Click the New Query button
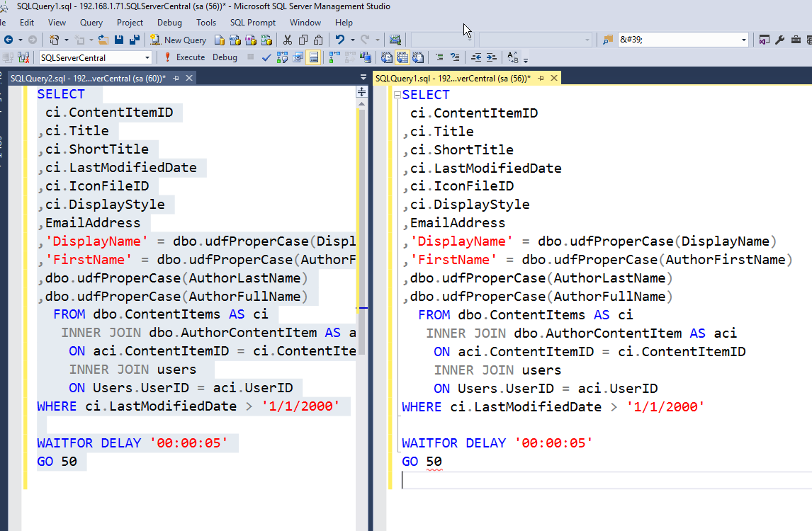 click(x=178, y=40)
